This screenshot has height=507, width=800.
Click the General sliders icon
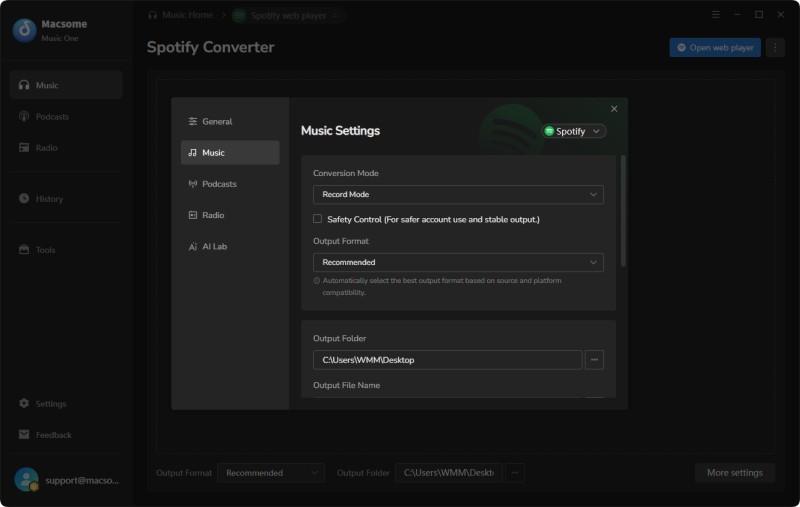(x=192, y=121)
